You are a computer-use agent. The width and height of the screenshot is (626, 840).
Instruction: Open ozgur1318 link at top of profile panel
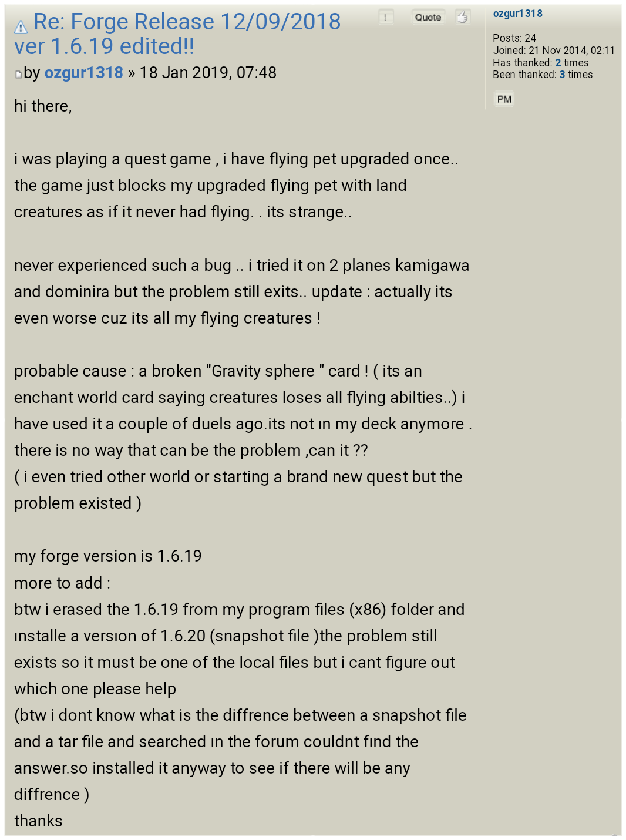coord(518,14)
